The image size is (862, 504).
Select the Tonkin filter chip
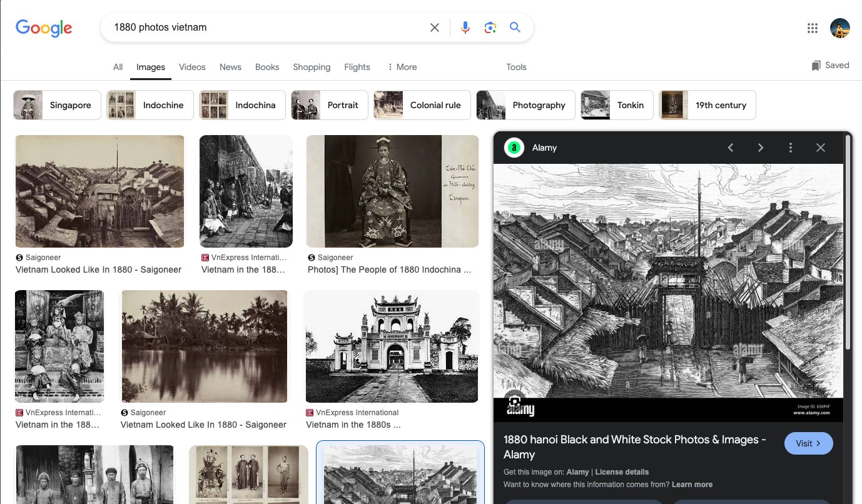tap(617, 105)
